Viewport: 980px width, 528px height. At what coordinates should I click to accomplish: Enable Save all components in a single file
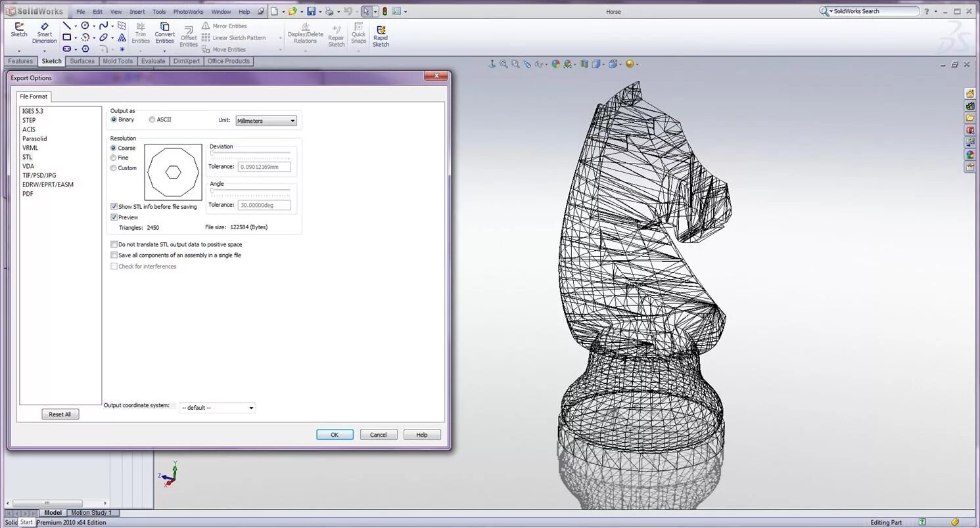[114, 255]
